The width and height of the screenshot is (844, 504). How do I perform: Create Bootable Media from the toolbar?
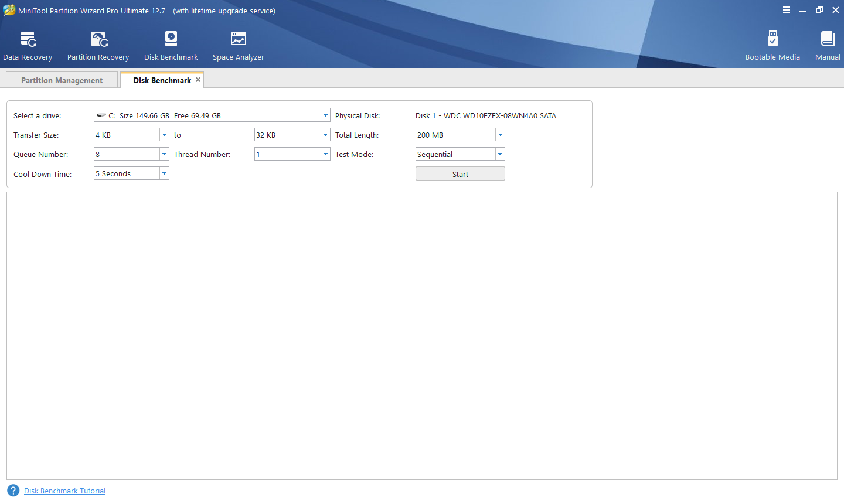pos(772,46)
